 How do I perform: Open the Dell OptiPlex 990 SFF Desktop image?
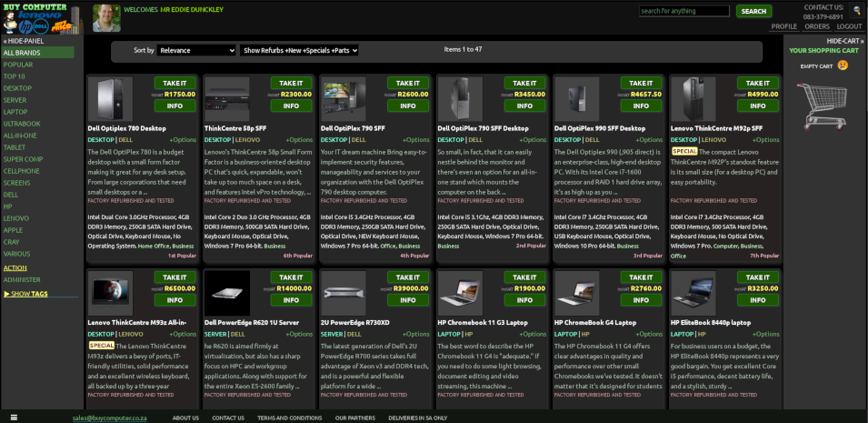coord(577,98)
